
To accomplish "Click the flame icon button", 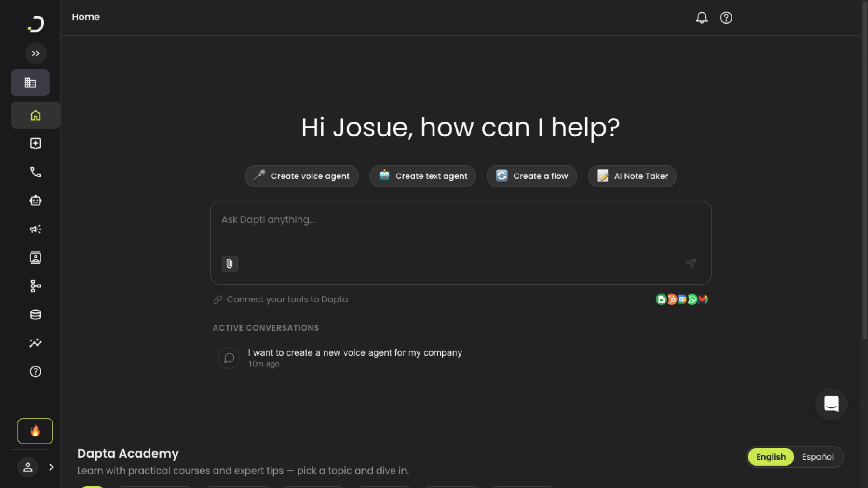I will (35, 431).
